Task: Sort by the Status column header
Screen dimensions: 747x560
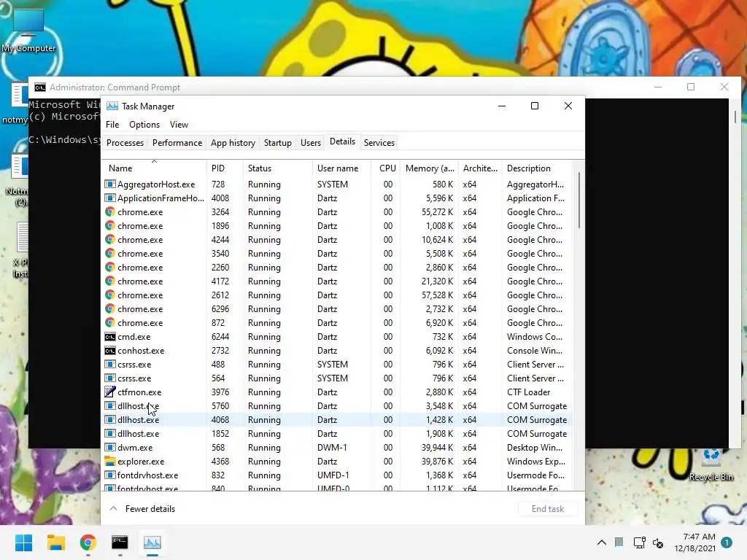Action: pos(278,168)
